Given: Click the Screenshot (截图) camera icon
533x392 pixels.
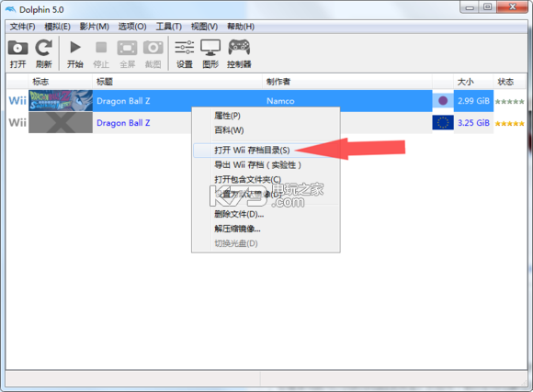Looking at the screenshot, I should 153,48.
